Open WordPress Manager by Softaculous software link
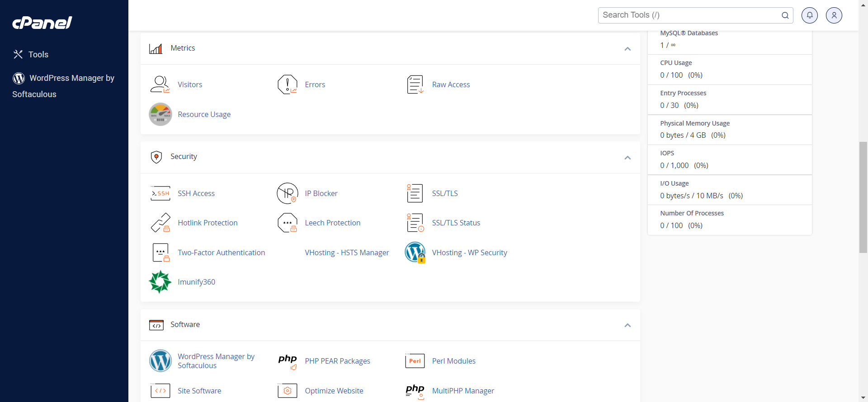This screenshot has width=868, height=402. coord(216,361)
